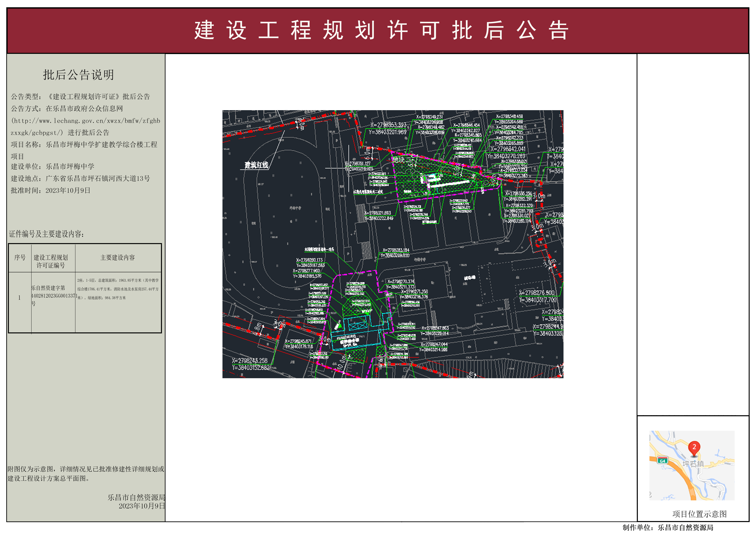Click coordinate label X=2798283.184
The image size is (756, 535).
[x=396, y=250]
